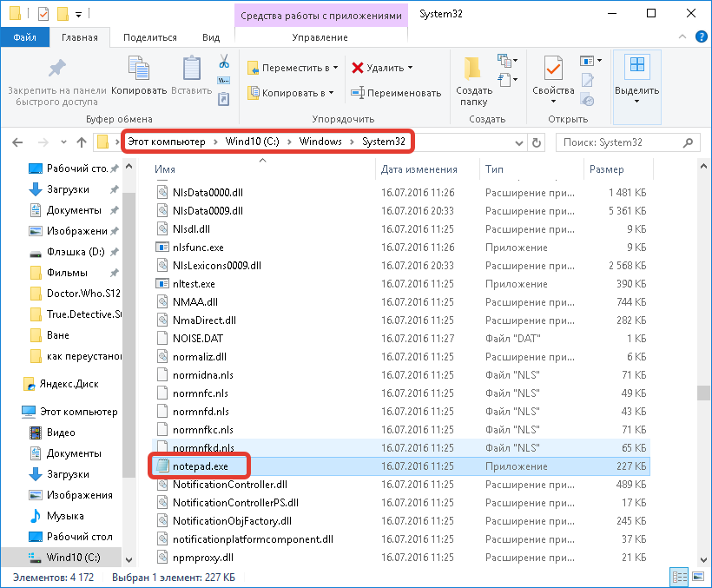Go up one folder level arrow
This screenshot has width=712, height=588.
82,142
